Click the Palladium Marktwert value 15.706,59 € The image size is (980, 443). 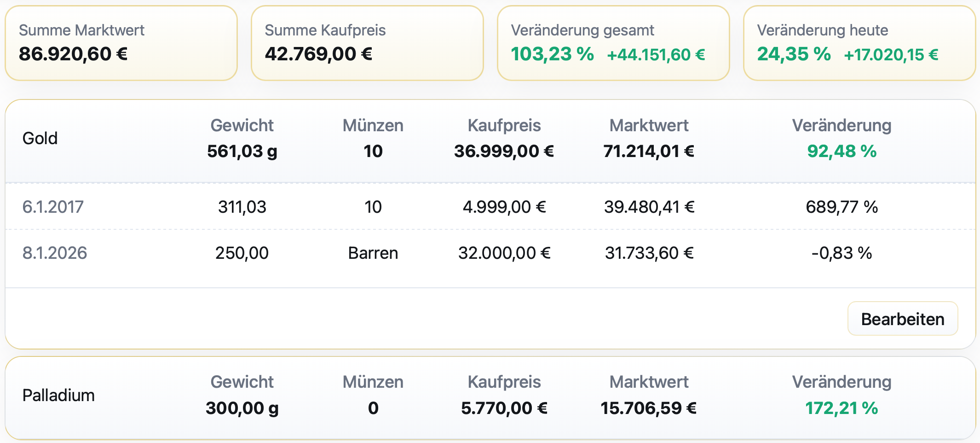coord(648,407)
